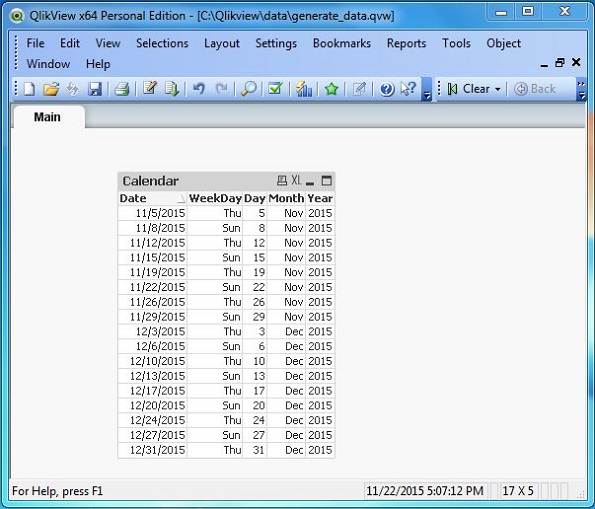Viewport: 595px width, 509px height.
Task: Select Dec in the 12/10/2015 row
Action: pyautogui.click(x=286, y=361)
